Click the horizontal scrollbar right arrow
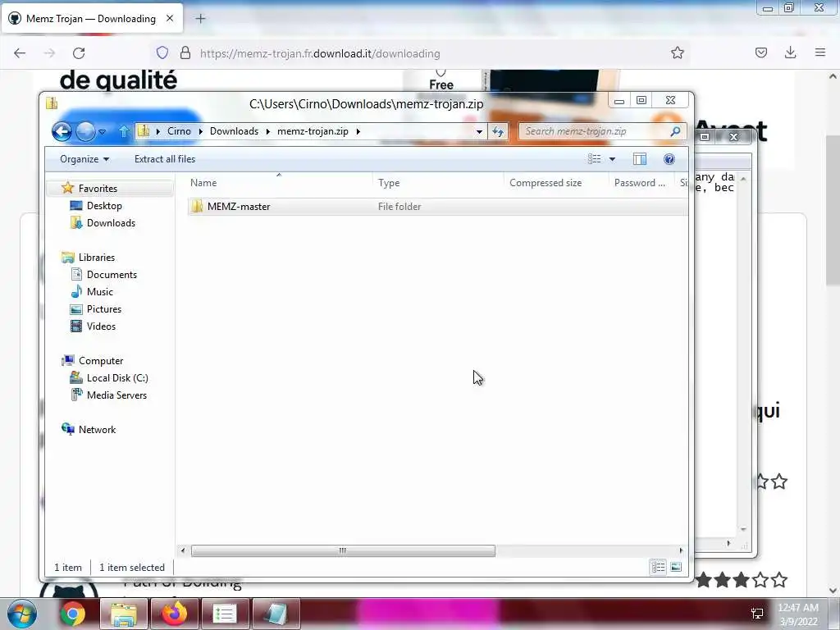The height and width of the screenshot is (630, 840). tap(681, 550)
